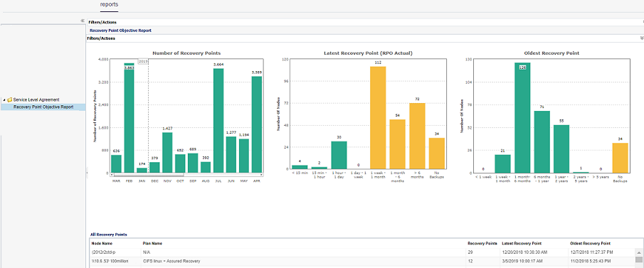Click the No Backups bar in Latest Recovery chart
The height and width of the screenshot is (268, 644).
tap(437, 153)
